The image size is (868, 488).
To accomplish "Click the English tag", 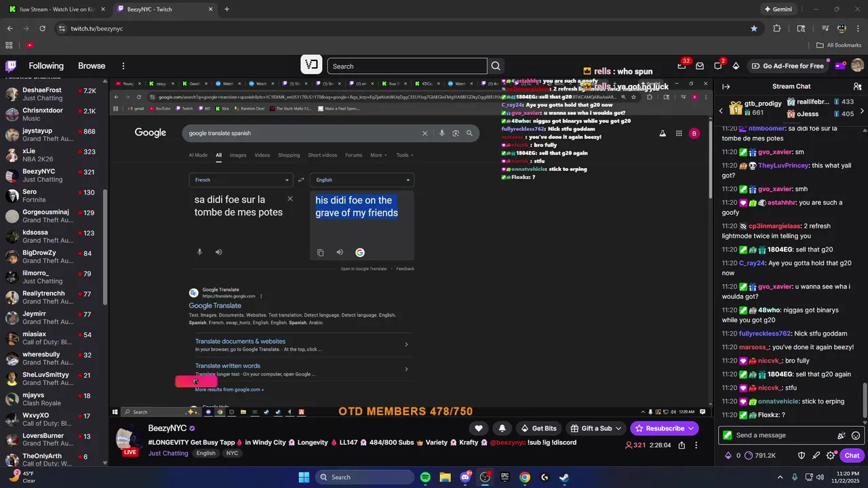I will (x=205, y=453).
